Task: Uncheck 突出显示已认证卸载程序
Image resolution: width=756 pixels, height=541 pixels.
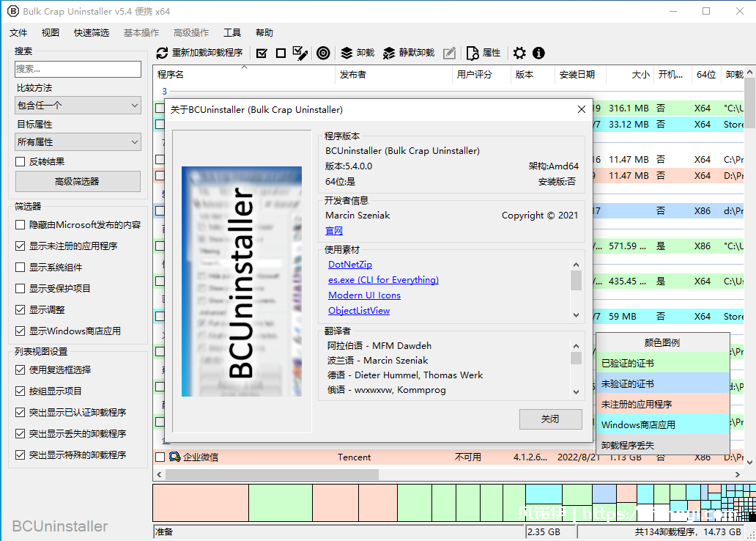Action: [x=21, y=412]
